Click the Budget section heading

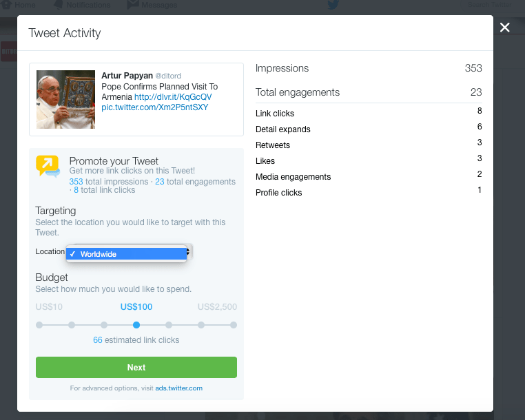(x=52, y=277)
